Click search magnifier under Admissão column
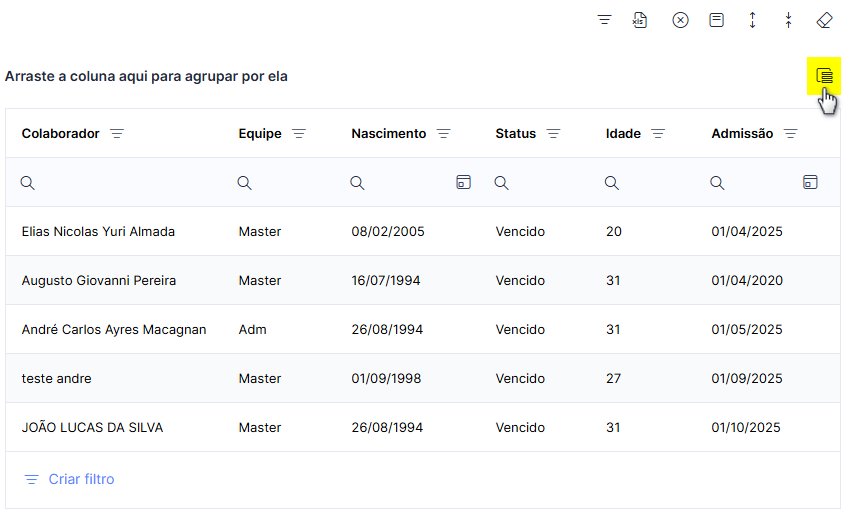Viewport: 845px width, 513px height. click(x=717, y=183)
